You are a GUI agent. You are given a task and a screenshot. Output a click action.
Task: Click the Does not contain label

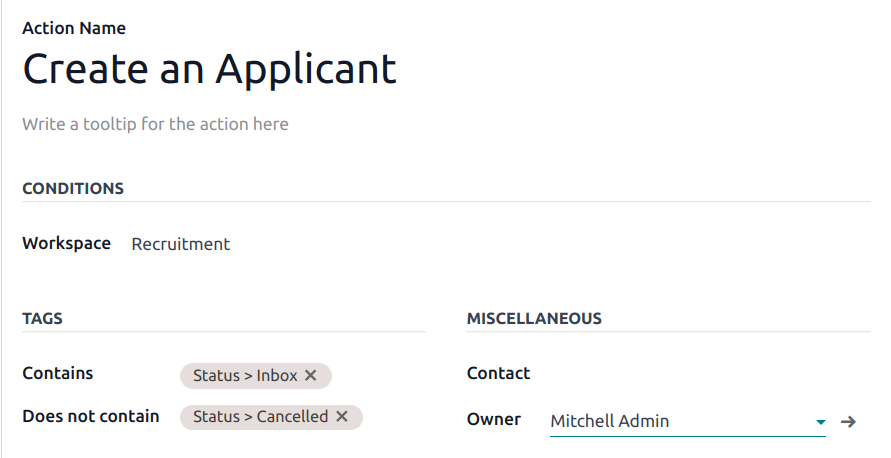click(91, 416)
